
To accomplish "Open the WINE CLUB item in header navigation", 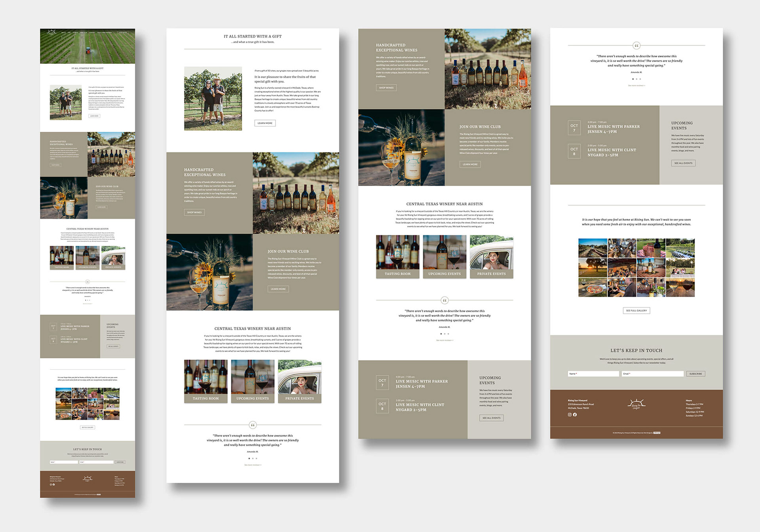I will click(84, 32).
